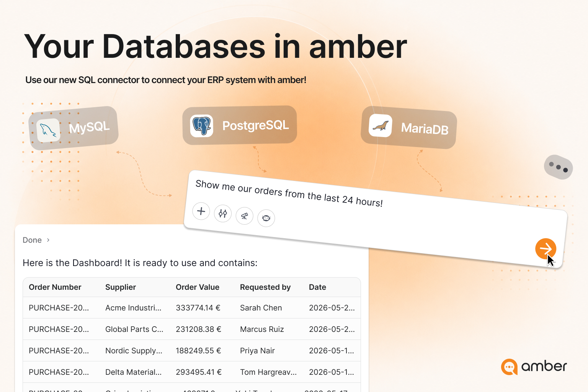Click the Date column header
The width and height of the screenshot is (588, 392).
pos(318,287)
